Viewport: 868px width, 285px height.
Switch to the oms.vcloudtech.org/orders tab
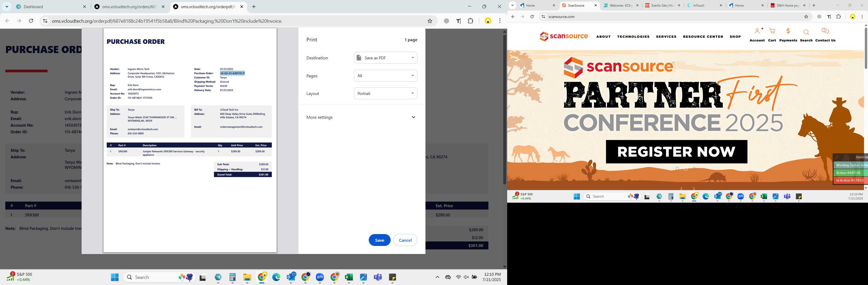click(x=129, y=7)
